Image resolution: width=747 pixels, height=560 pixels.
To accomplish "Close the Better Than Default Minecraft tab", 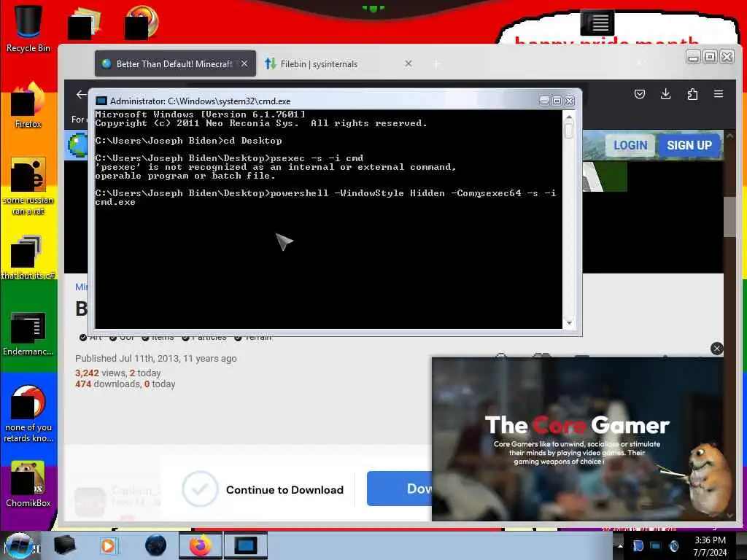I will 244,63.
